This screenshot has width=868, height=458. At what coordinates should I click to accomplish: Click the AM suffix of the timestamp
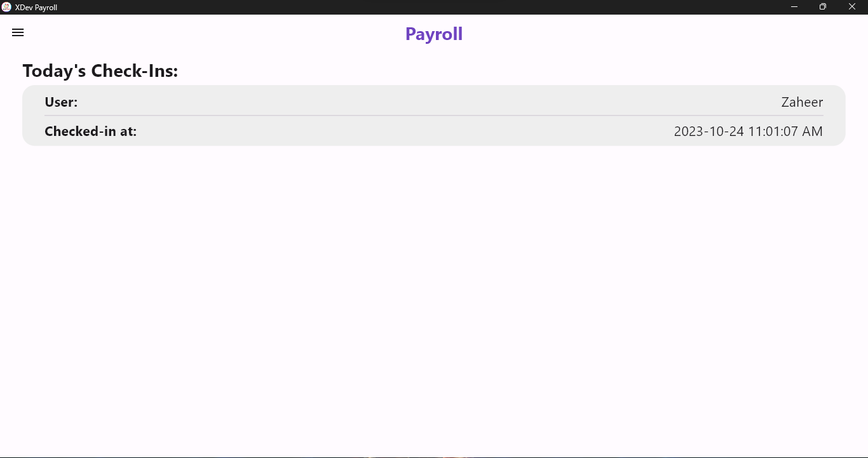tap(813, 131)
